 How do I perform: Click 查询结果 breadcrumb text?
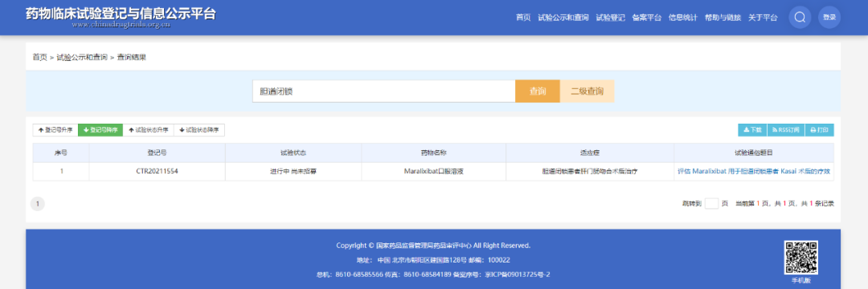(132, 57)
